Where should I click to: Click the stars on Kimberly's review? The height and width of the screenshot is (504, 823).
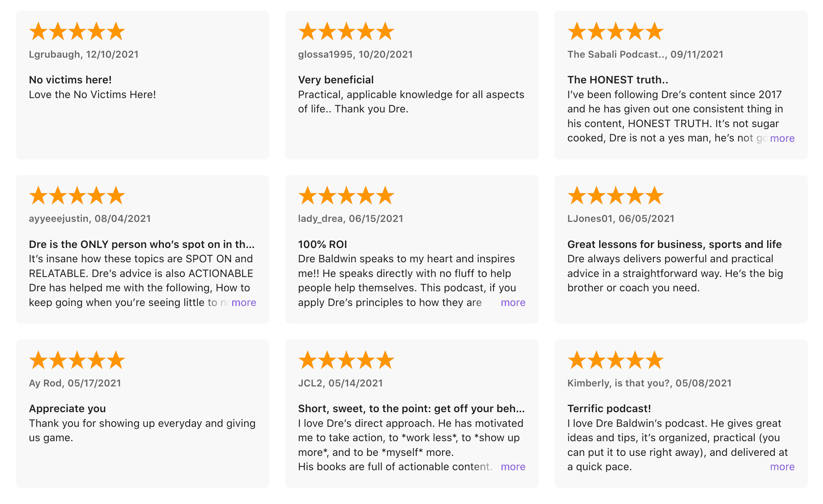pos(615,360)
